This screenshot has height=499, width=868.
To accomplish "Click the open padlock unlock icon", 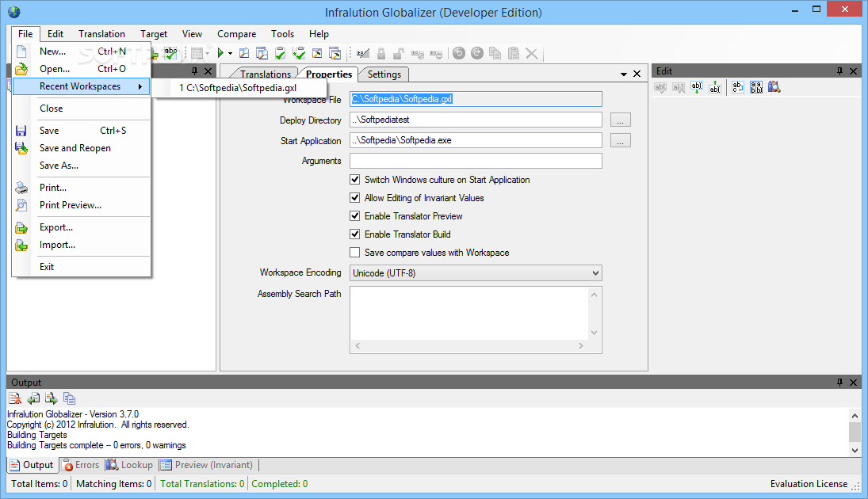I will pos(399,53).
